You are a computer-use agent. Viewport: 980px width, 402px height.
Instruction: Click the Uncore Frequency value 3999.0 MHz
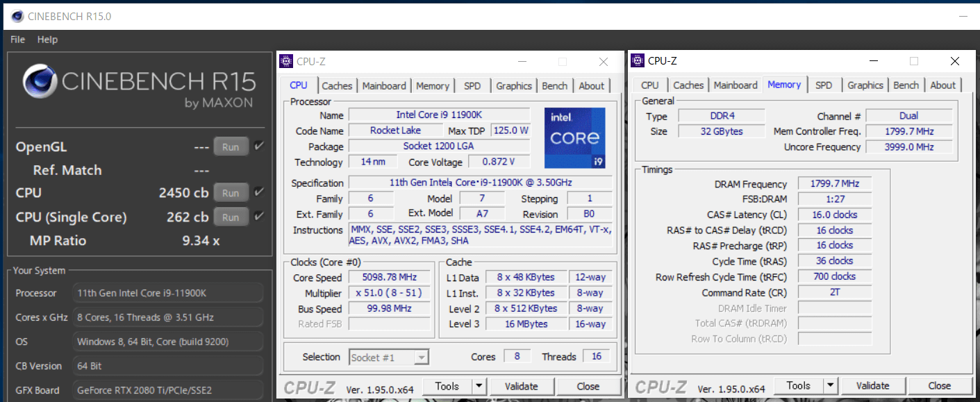pyautogui.click(x=908, y=146)
